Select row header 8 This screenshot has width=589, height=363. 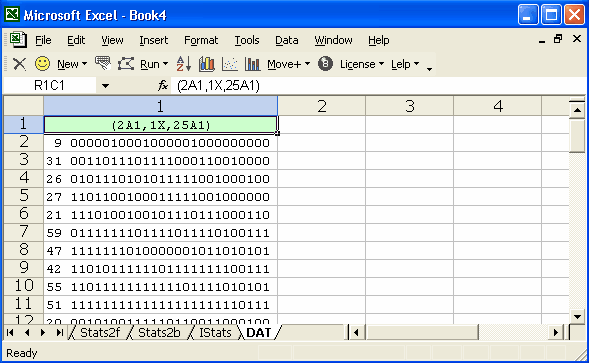(x=24, y=250)
